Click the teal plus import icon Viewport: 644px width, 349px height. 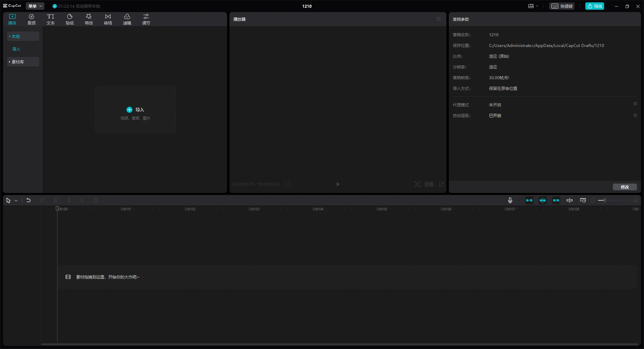click(x=129, y=110)
